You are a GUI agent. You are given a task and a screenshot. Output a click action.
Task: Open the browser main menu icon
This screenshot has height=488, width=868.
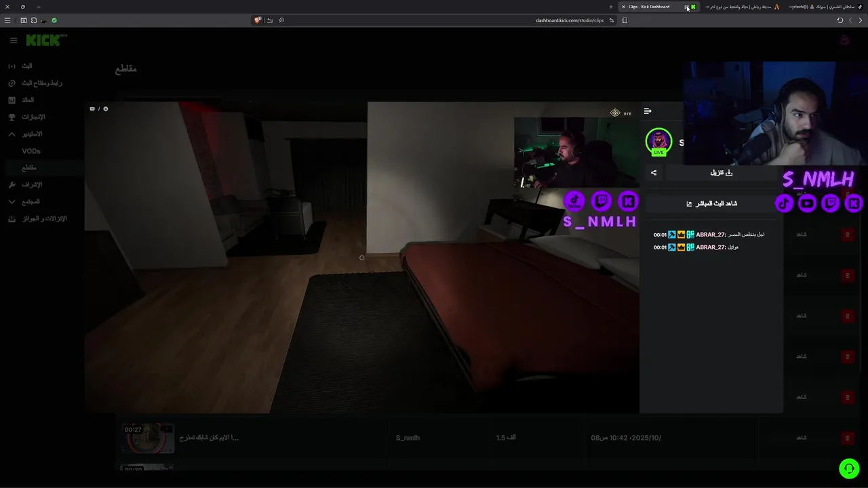7,20
